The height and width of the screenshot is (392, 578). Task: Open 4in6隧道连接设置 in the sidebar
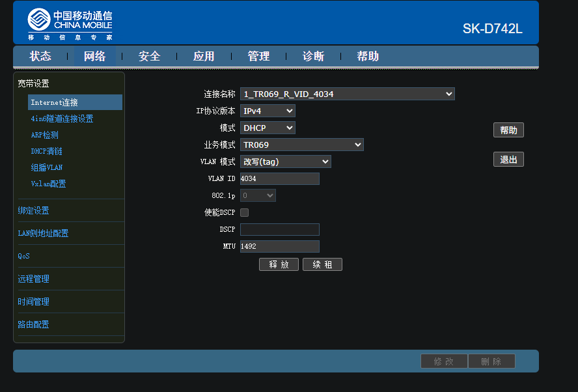(62, 119)
